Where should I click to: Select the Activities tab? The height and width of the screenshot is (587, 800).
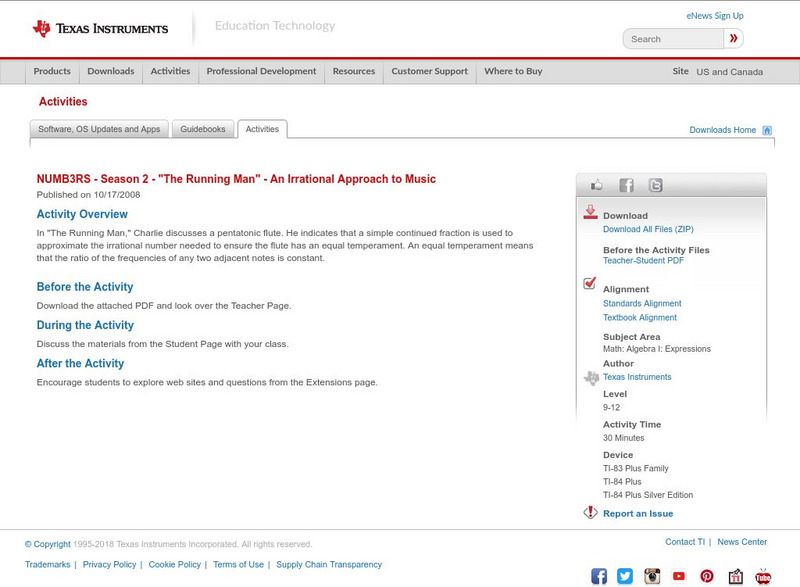tap(262, 129)
